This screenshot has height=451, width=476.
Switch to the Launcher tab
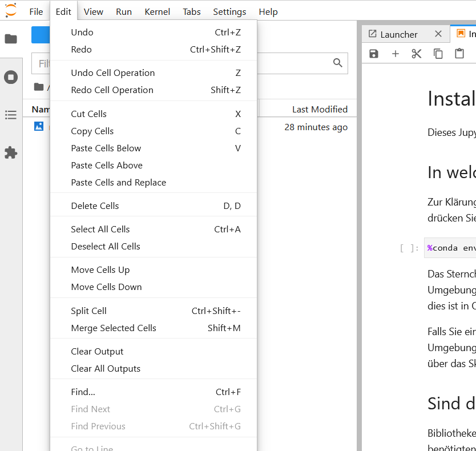click(399, 34)
